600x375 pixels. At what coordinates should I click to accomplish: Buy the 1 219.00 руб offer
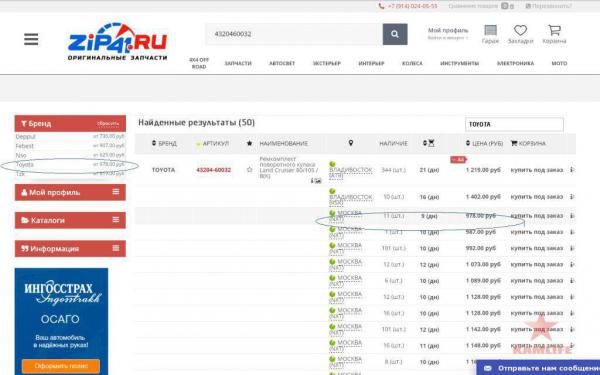[536, 170]
